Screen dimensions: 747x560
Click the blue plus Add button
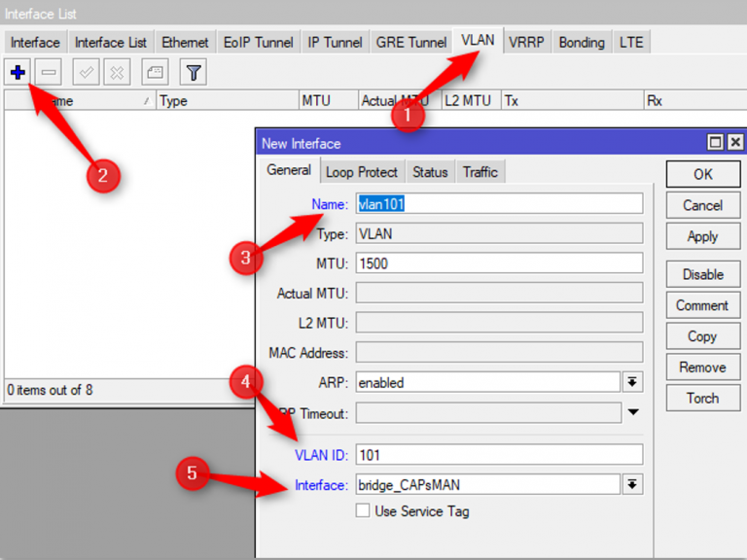click(18, 72)
